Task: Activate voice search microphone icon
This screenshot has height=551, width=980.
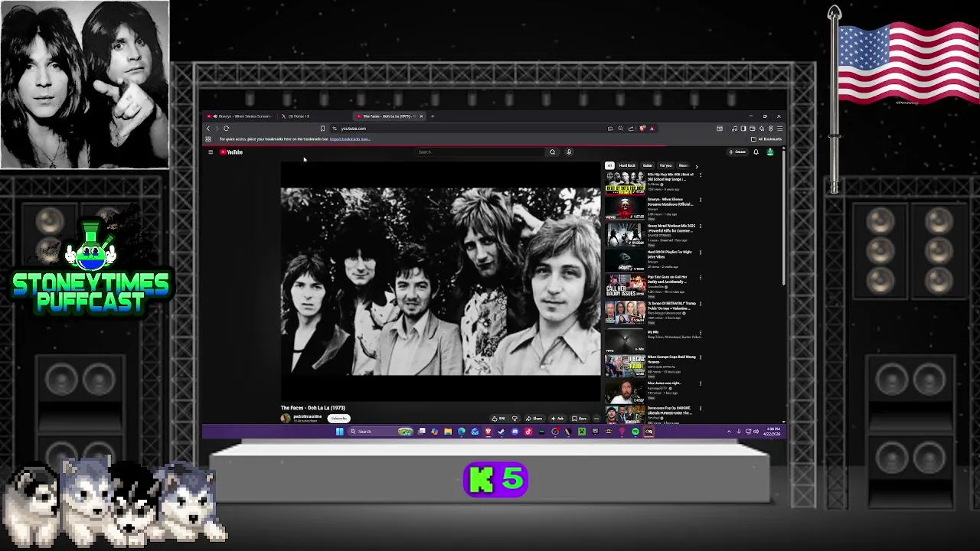Action: 569,152
